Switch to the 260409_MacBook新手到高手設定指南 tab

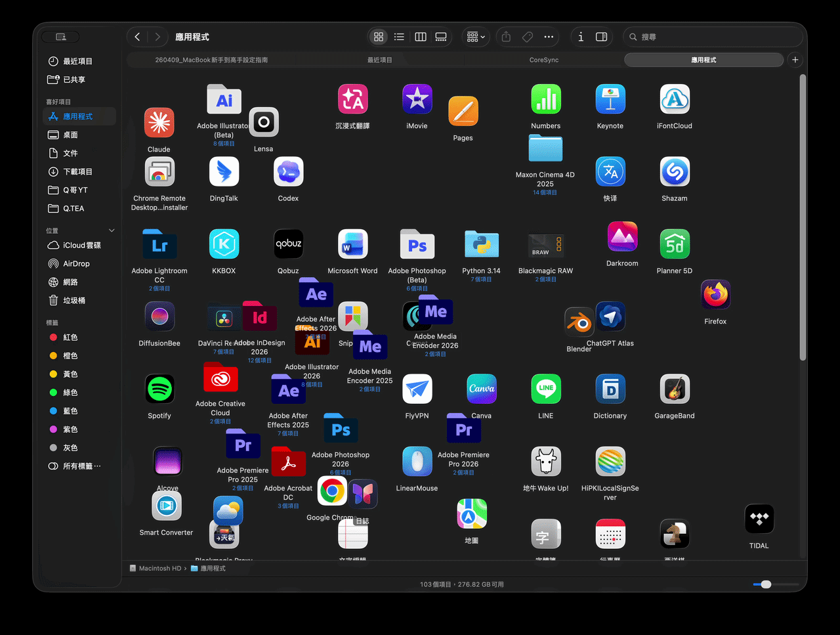point(211,60)
